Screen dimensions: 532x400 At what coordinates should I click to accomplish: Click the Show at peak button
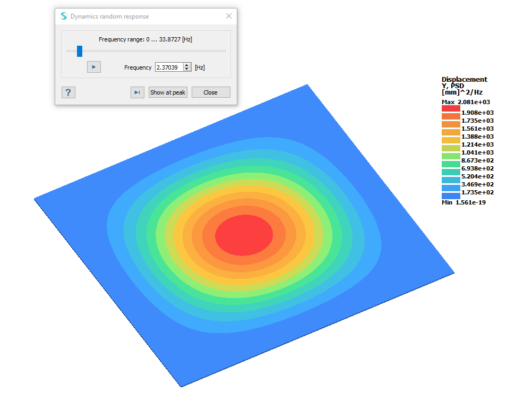[x=168, y=92]
